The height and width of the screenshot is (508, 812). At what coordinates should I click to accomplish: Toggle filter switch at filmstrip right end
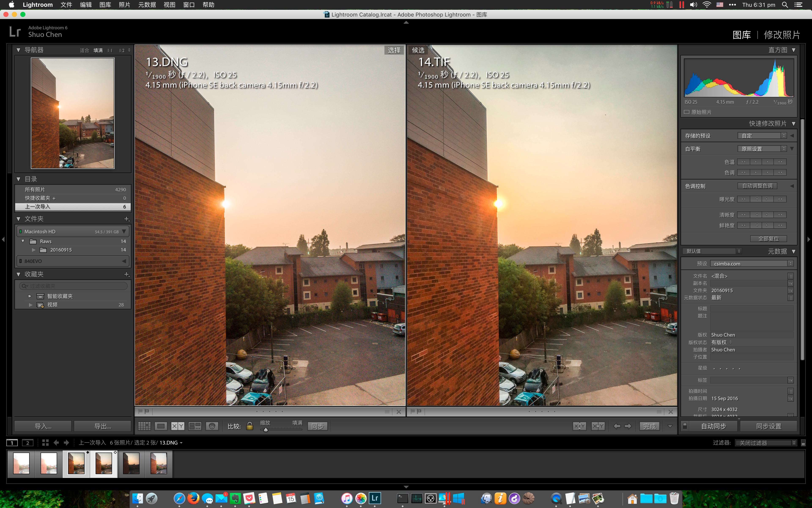(803, 443)
